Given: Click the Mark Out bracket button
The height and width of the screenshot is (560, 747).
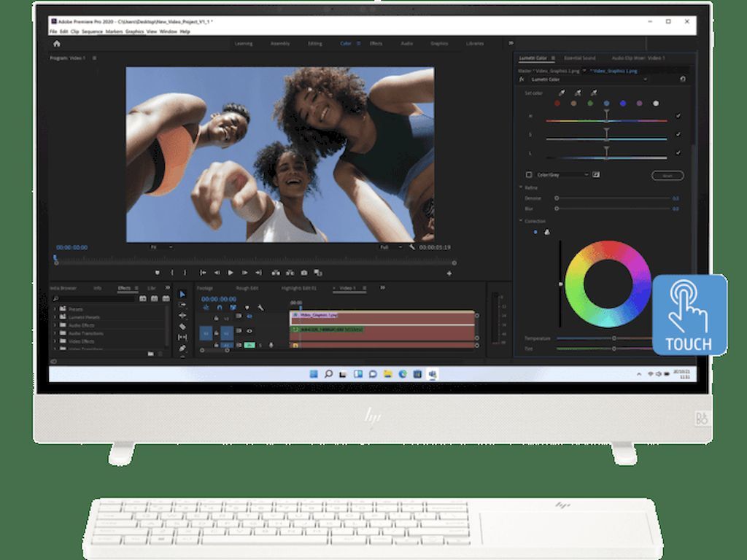Looking at the screenshot, I should pos(185,273).
